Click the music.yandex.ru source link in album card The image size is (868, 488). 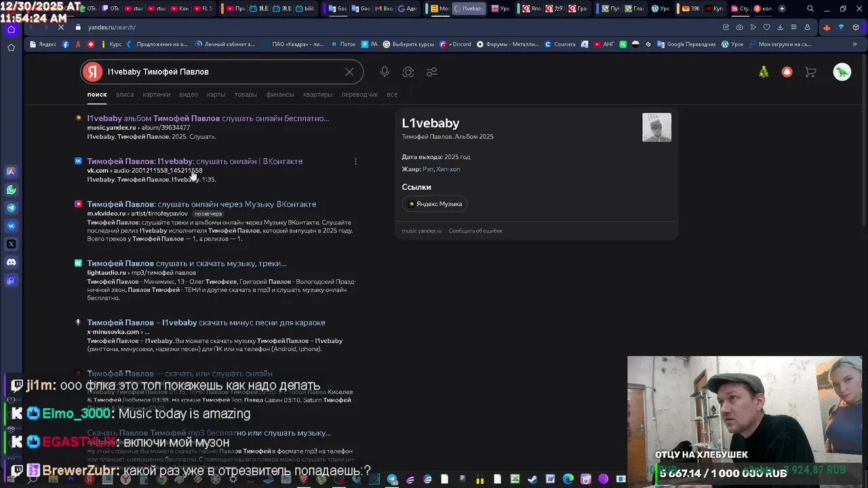point(422,231)
